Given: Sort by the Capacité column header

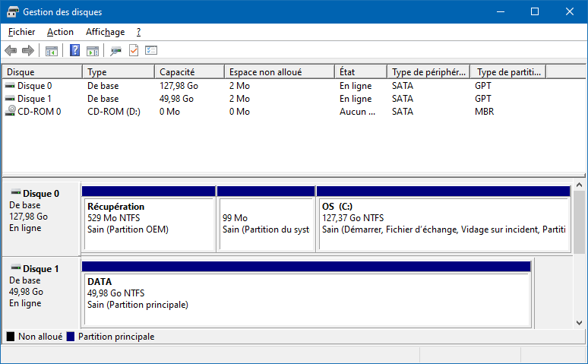Looking at the screenshot, I should (x=189, y=71).
